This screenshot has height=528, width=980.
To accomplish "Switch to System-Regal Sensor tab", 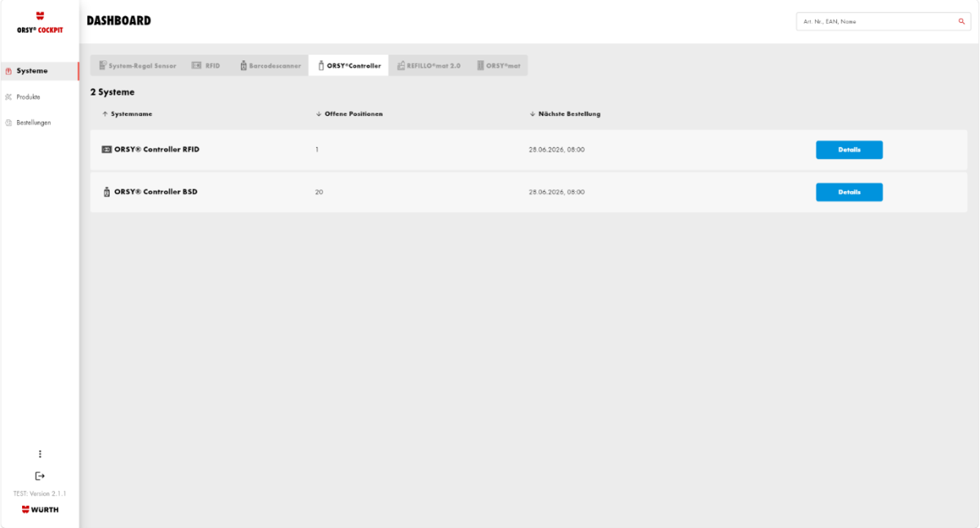I will click(x=137, y=65).
